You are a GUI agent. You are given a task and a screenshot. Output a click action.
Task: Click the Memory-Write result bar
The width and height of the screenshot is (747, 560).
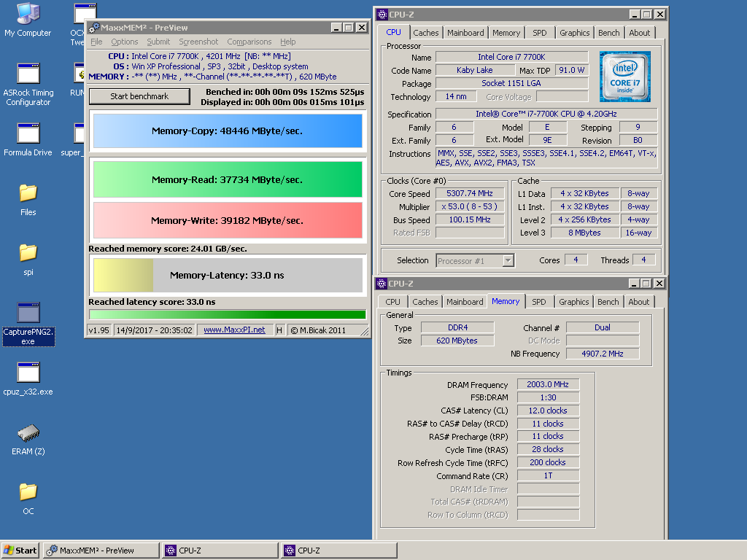pos(228,220)
